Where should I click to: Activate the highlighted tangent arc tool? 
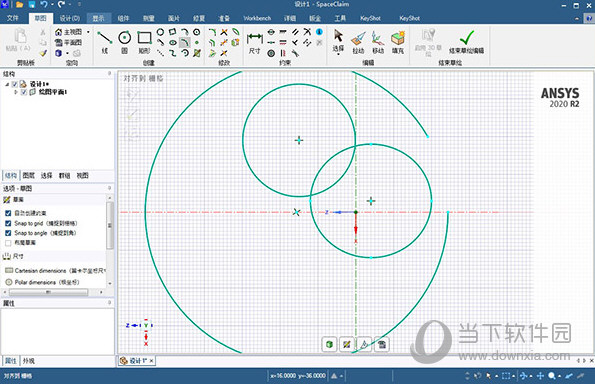[x=184, y=42]
